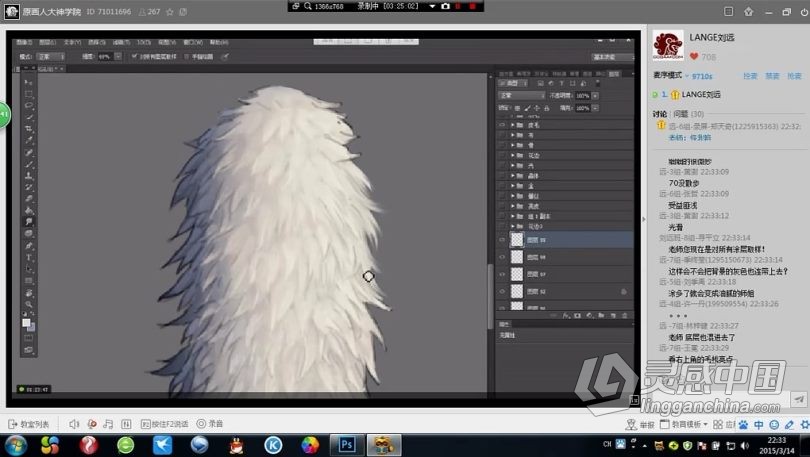Click the lock-all padlock icon in Layers panel
This screenshot has height=457, width=810.
click(x=547, y=108)
